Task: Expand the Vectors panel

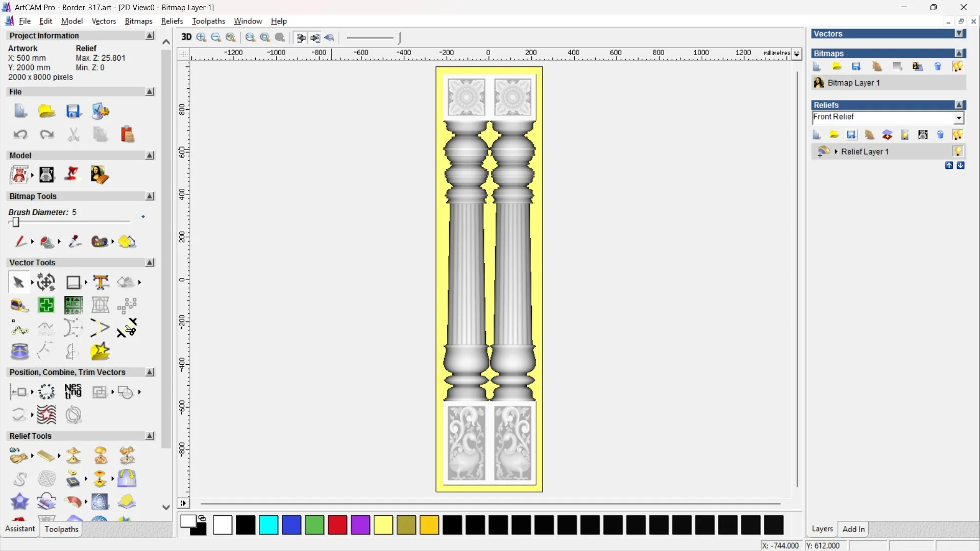Action: pyautogui.click(x=959, y=34)
